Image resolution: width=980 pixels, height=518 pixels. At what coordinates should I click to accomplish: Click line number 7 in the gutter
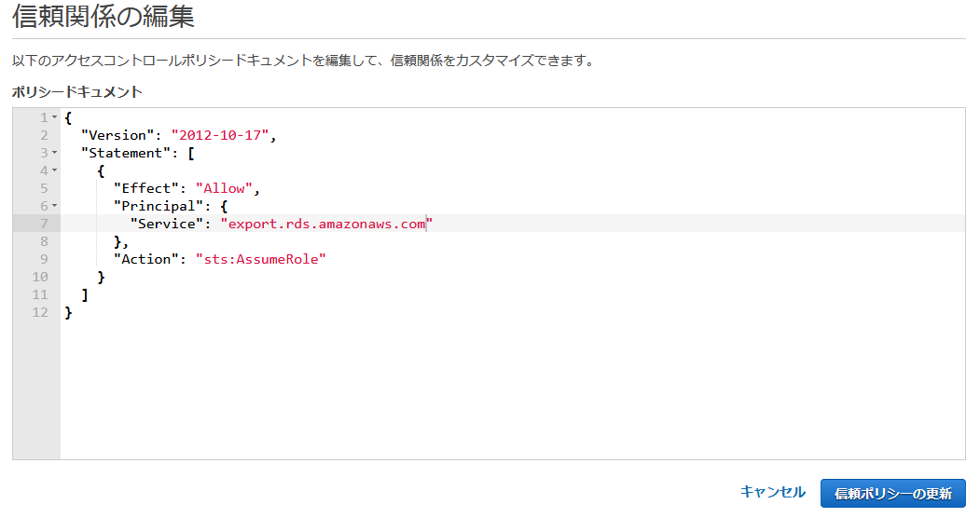tap(44, 224)
